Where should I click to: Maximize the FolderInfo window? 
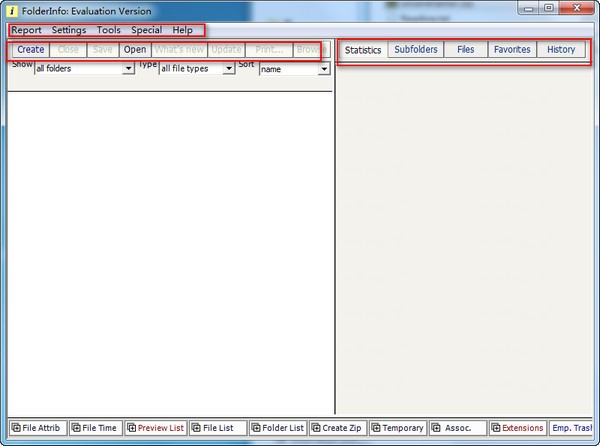(x=549, y=8)
